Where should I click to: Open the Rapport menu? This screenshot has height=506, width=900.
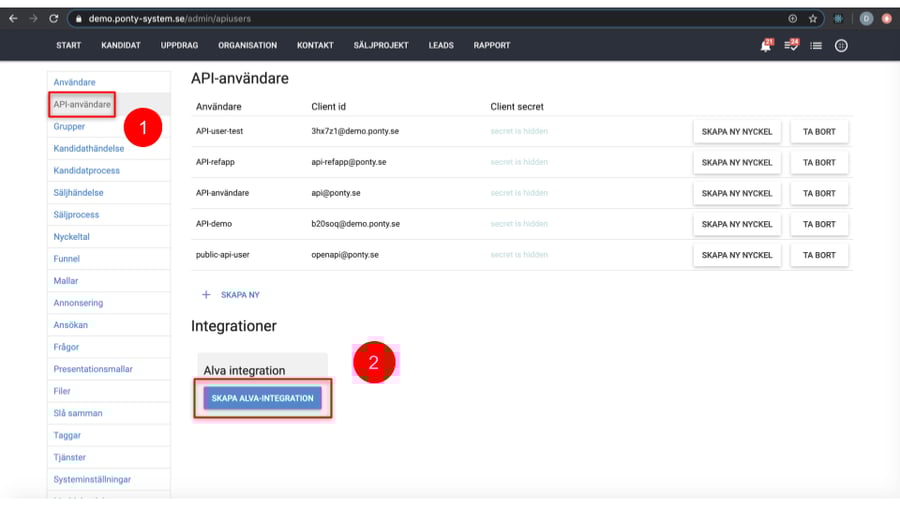pyautogui.click(x=491, y=45)
